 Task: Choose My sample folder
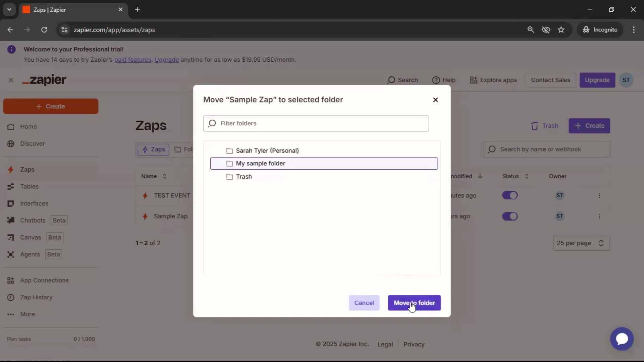click(x=324, y=164)
